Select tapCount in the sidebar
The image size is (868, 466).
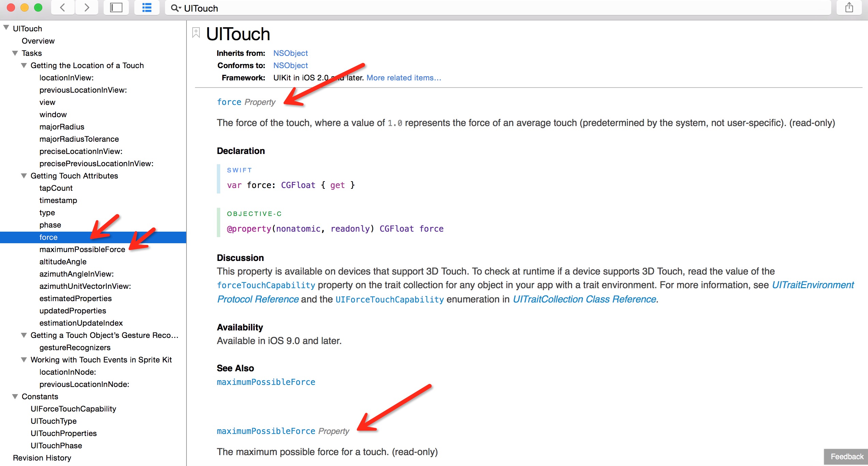pos(56,188)
